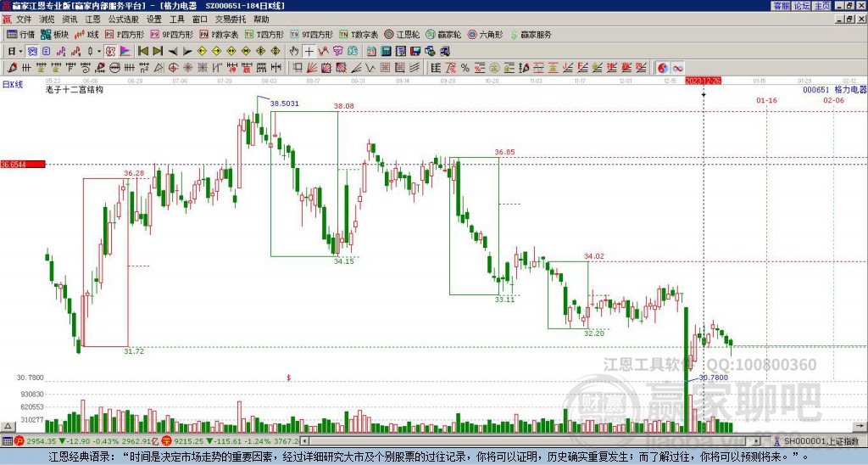Open the calculator icon

pos(386,52)
